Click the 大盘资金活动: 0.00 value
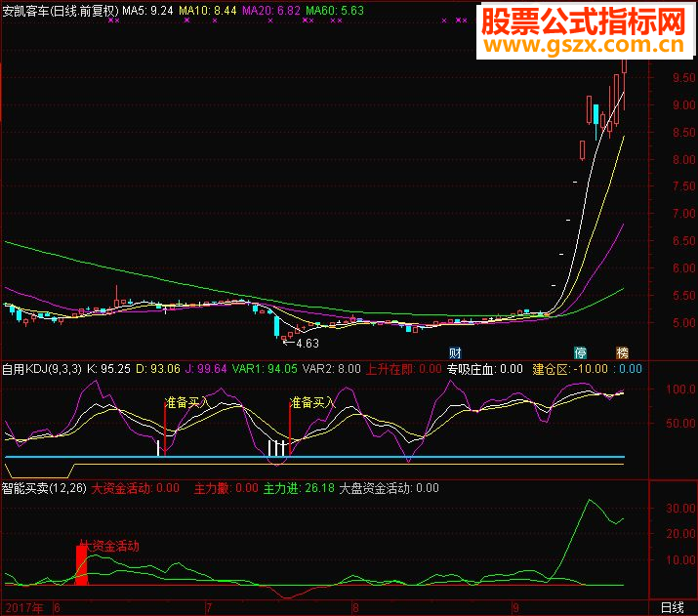Screen dimensions: 698x616 click(x=390, y=488)
